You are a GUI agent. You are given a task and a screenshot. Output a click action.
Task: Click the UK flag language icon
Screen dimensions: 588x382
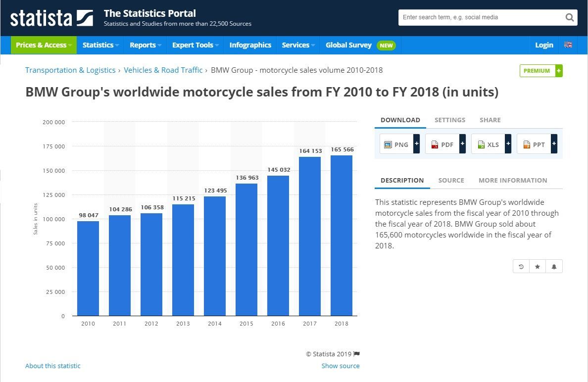568,45
